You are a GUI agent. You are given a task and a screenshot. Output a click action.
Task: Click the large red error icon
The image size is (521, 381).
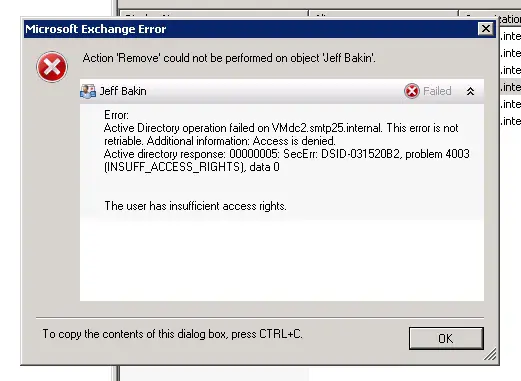point(52,67)
